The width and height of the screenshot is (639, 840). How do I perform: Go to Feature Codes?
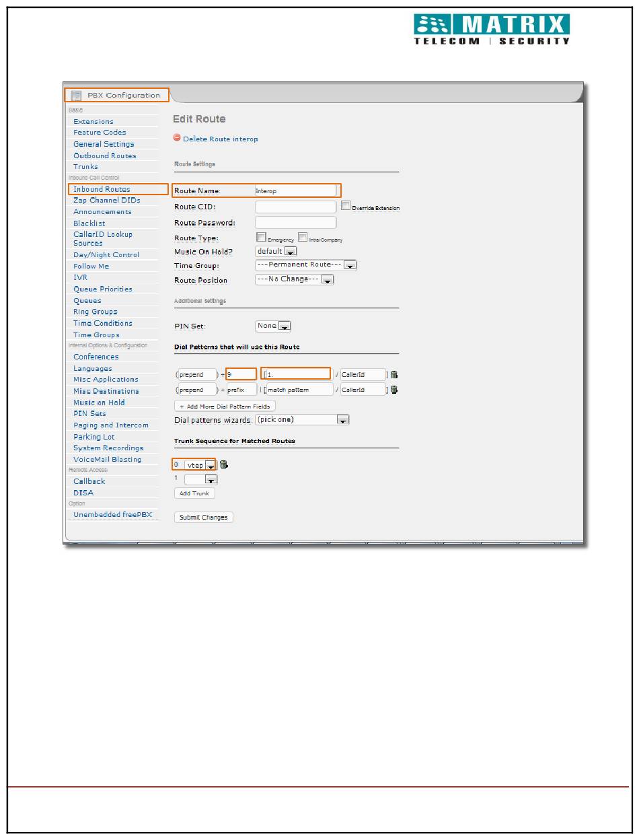pos(100,133)
